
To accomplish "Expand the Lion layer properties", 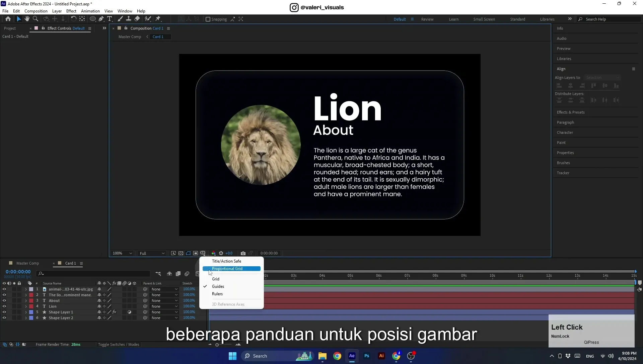I will [x=26, y=306].
